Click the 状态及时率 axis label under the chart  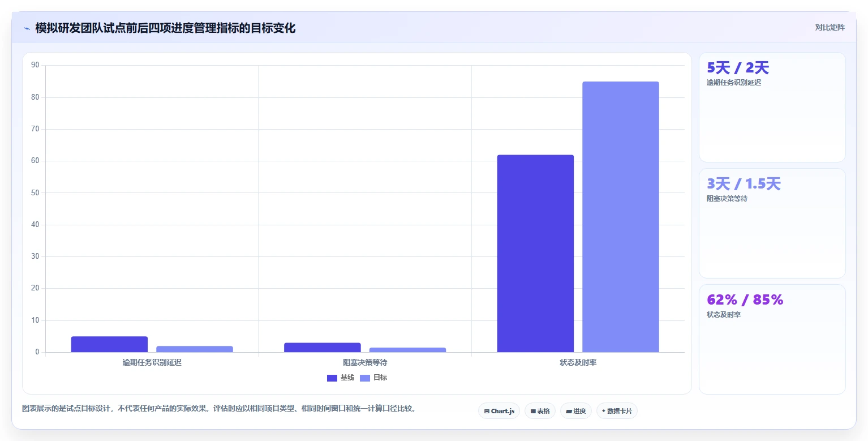[578, 362]
